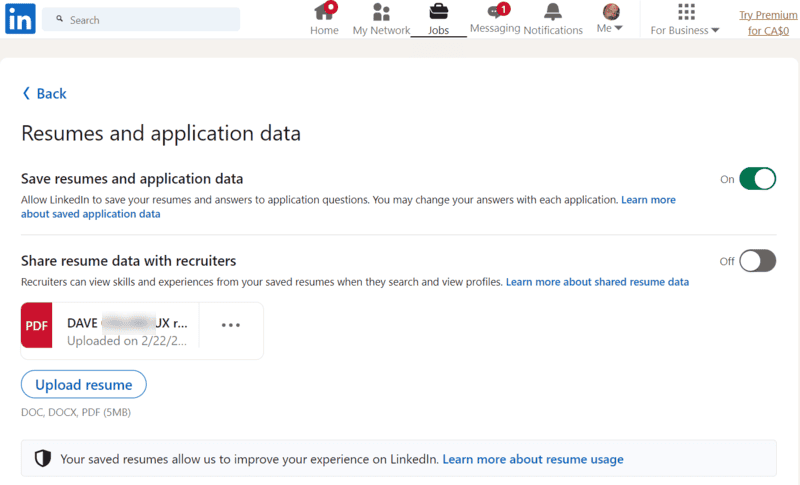Click the Uploaded on 2/22 date text
Image resolution: width=800 pixels, height=485 pixels.
127,341
